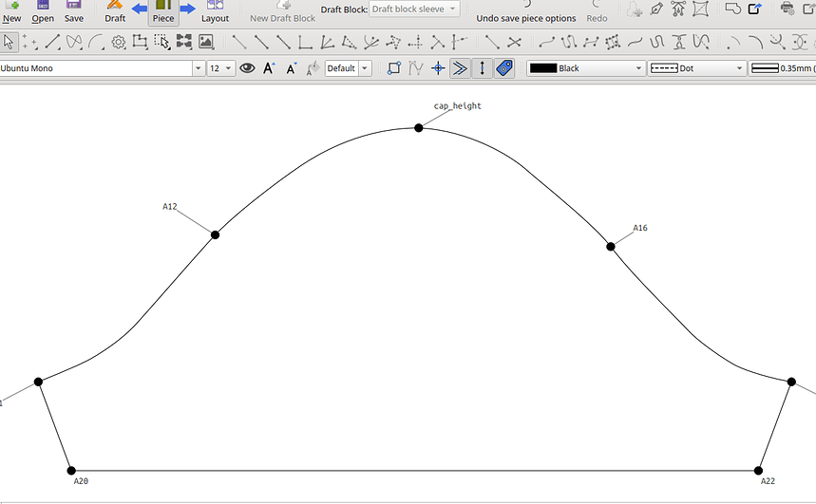Image resolution: width=816 pixels, height=504 pixels.
Task: Select the pattern piece tool icon
Action: tap(140, 42)
